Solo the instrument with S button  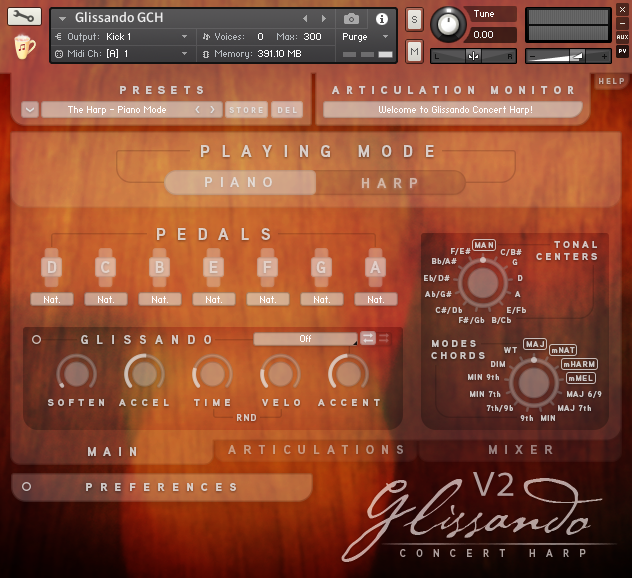(414, 20)
